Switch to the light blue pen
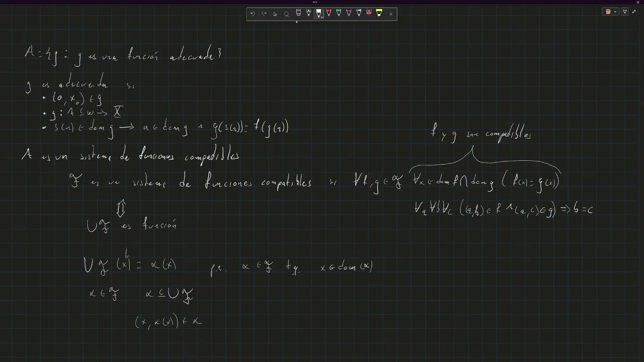Viewport: 644px width, 362px height. 359,13
